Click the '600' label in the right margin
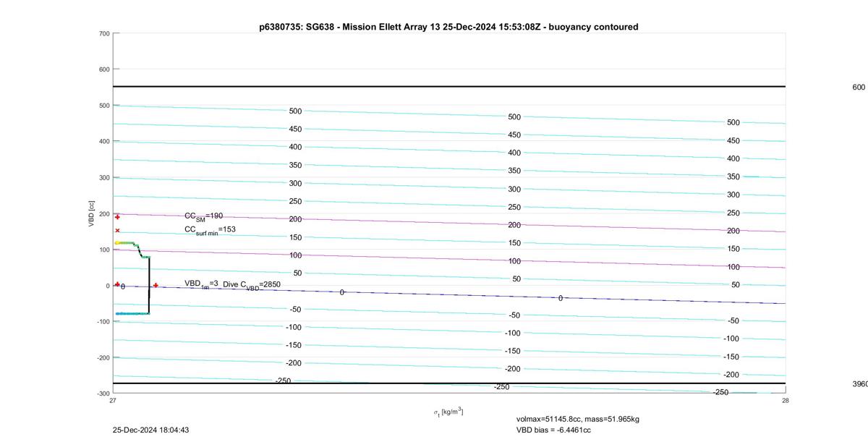 point(859,87)
